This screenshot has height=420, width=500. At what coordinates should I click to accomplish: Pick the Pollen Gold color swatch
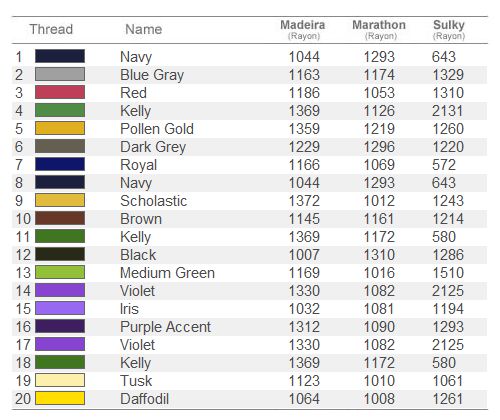(x=60, y=128)
